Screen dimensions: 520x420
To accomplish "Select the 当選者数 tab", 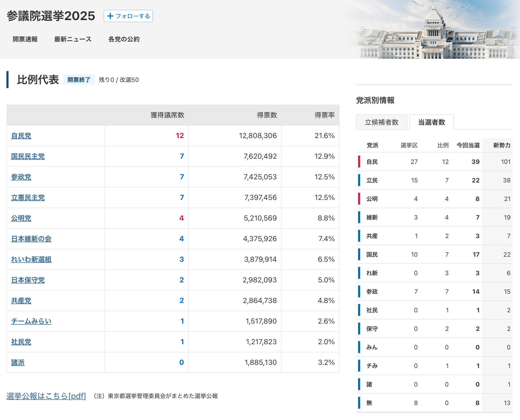I will [x=431, y=122].
